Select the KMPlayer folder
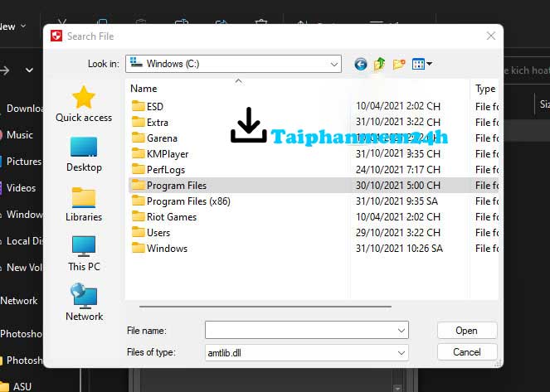550x392 pixels. pyautogui.click(x=160, y=154)
